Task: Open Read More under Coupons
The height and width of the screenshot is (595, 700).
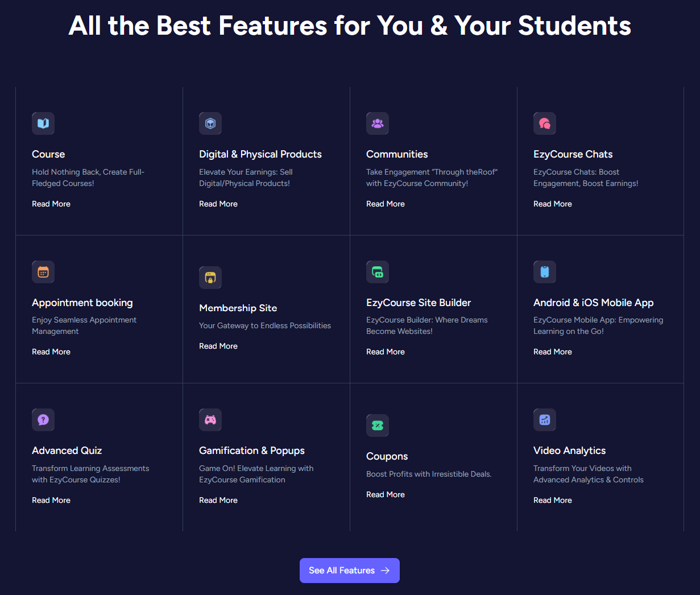Action: pyautogui.click(x=386, y=494)
